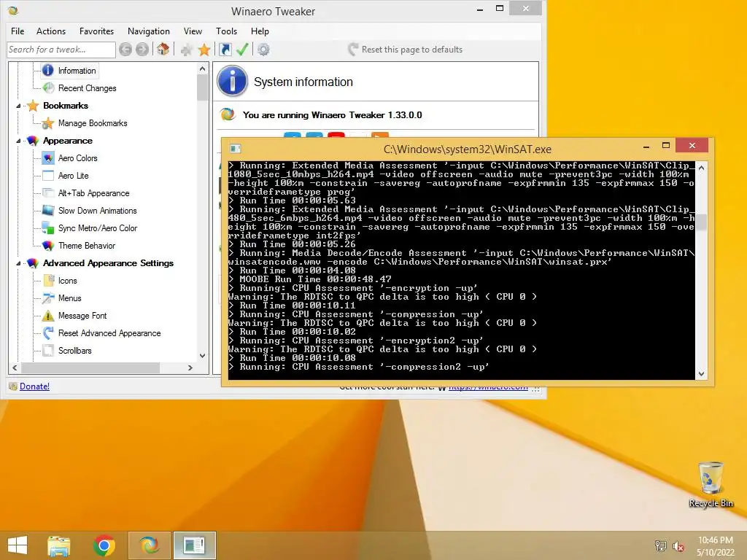Open the Recycle Bin desktop icon
Screen dimensions: 747x560
[711, 484]
